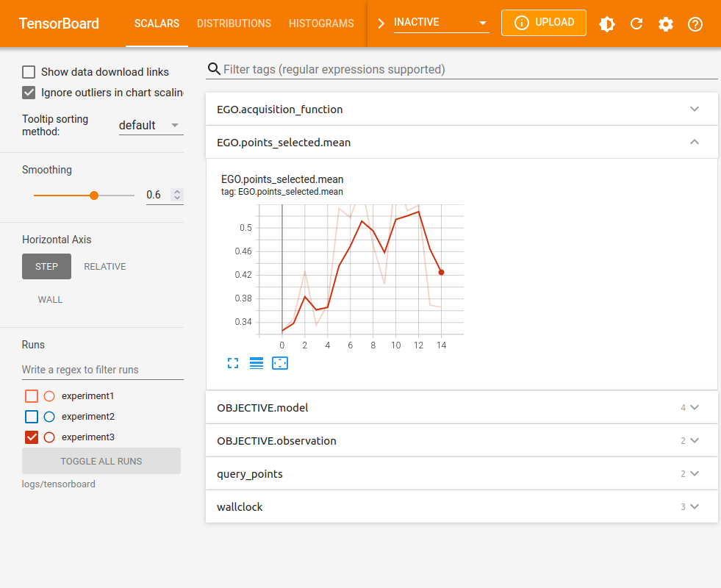Click the magnifier icon in filter tags bar

coord(214,68)
